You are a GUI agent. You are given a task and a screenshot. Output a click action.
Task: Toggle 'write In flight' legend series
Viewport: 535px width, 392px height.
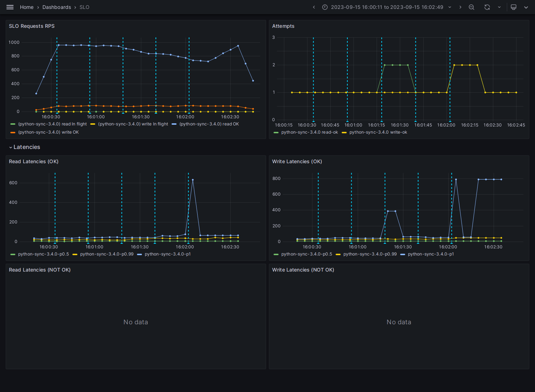133,124
